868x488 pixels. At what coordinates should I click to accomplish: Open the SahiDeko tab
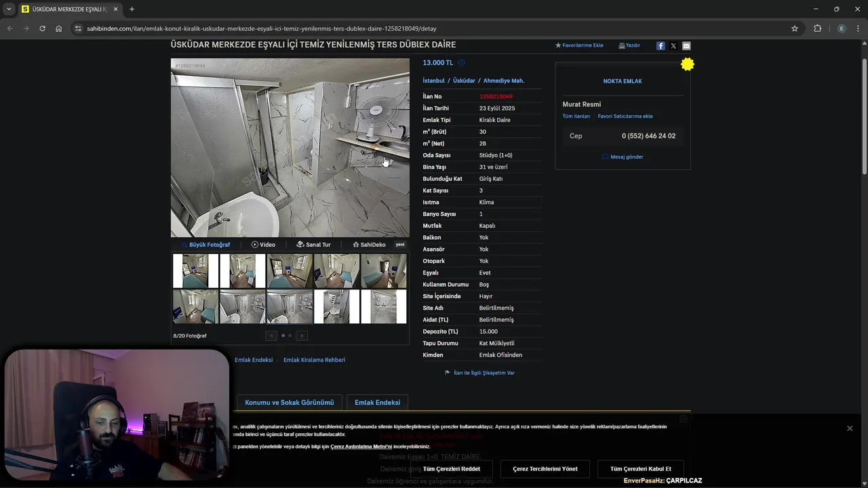pos(370,245)
